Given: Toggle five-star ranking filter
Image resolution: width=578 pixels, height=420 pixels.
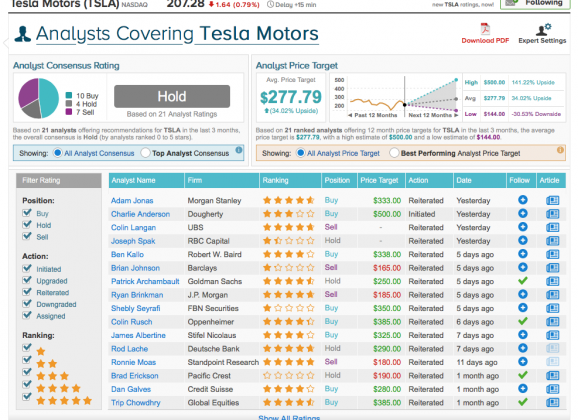Looking at the screenshot, I should 27,397.
